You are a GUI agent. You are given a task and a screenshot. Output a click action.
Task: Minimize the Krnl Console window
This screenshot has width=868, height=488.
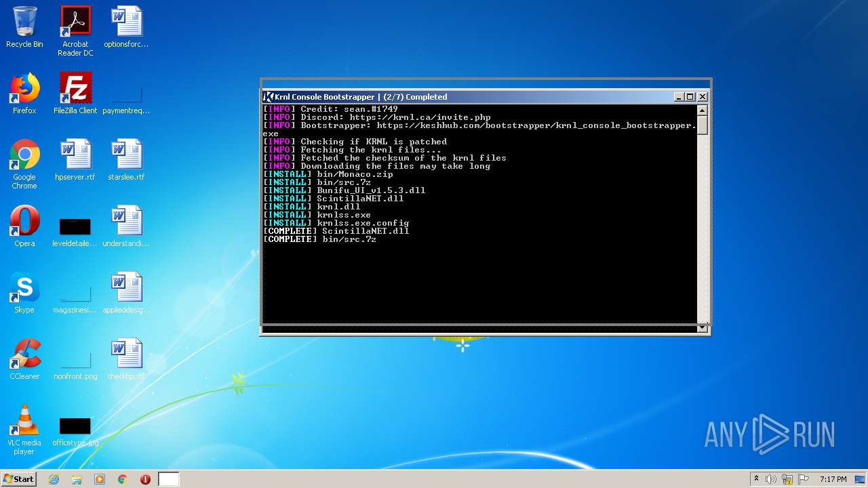coord(679,97)
